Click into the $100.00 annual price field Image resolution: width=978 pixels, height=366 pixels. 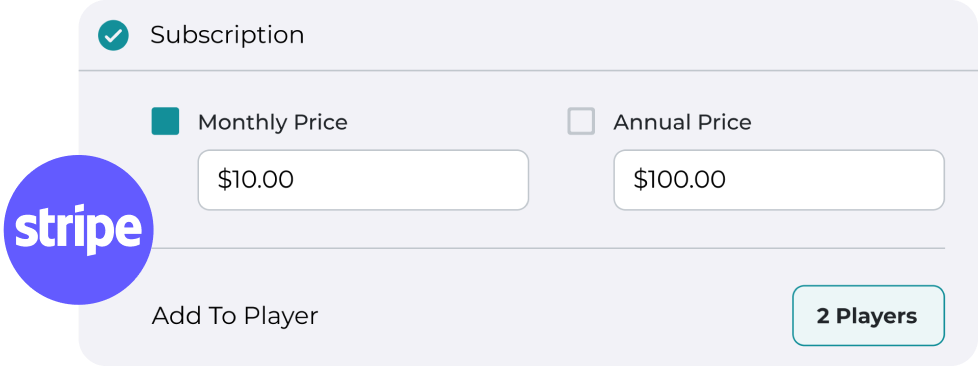(779, 180)
